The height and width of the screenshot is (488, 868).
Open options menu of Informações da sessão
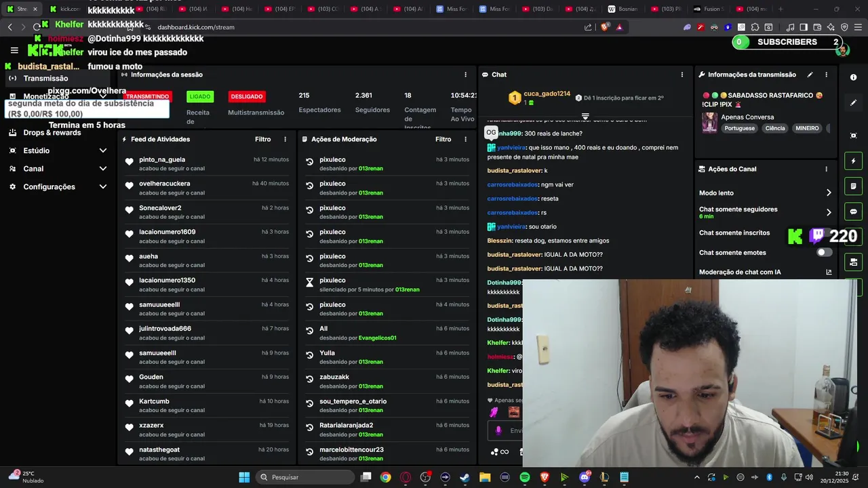(x=465, y=75)
